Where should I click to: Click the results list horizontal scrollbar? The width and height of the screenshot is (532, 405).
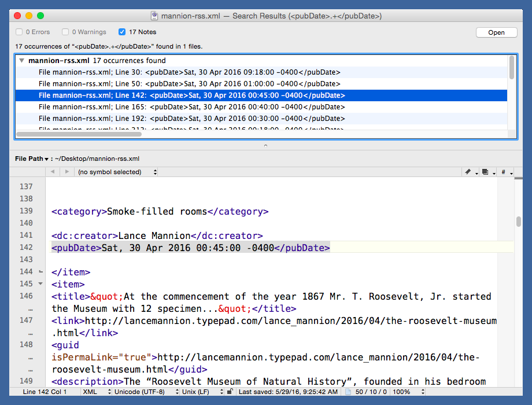coord(79,134)
